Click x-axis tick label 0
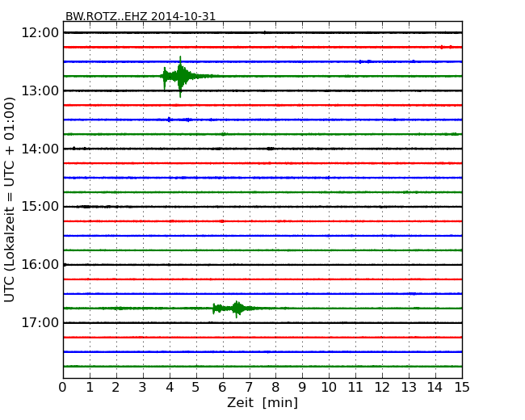The width and height of the screenshot is (525, 420). tap(63, 388)
